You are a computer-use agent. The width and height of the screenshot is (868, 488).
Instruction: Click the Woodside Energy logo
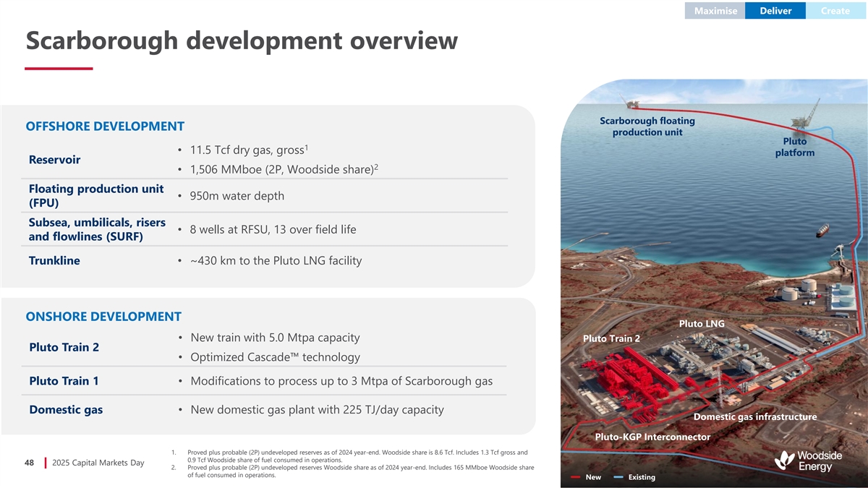coord(808,461)
